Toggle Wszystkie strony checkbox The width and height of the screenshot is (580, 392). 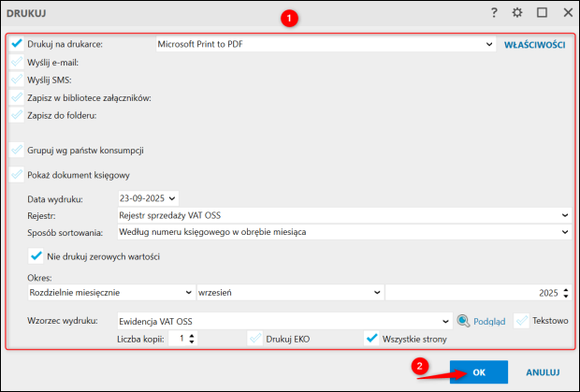(x=371, y=339)
